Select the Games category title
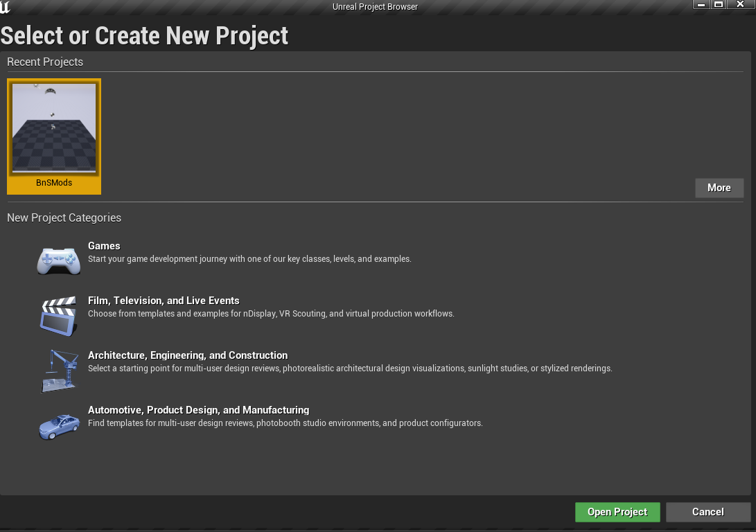 coord(104,246)
